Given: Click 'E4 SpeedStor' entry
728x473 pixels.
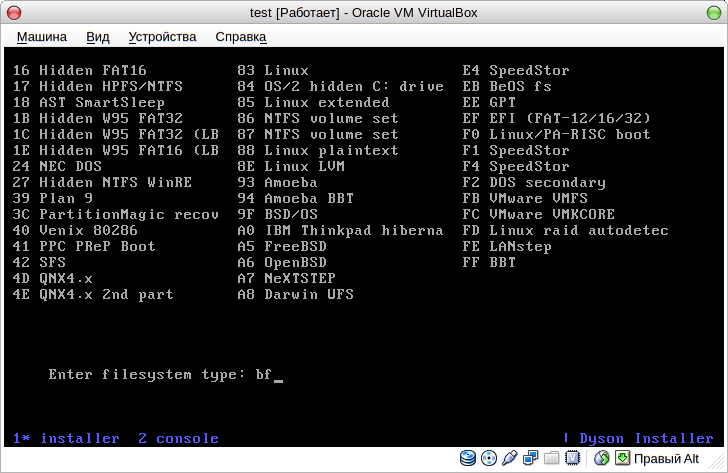Looking at the screenshot, I should coord(515,70).
